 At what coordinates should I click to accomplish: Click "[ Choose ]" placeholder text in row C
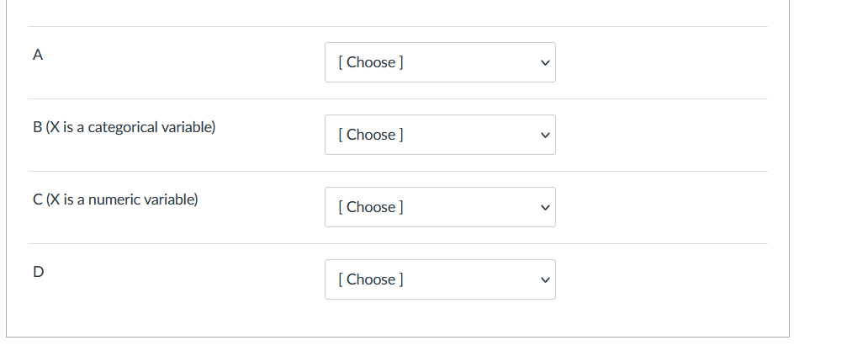[x=369, y=207]
